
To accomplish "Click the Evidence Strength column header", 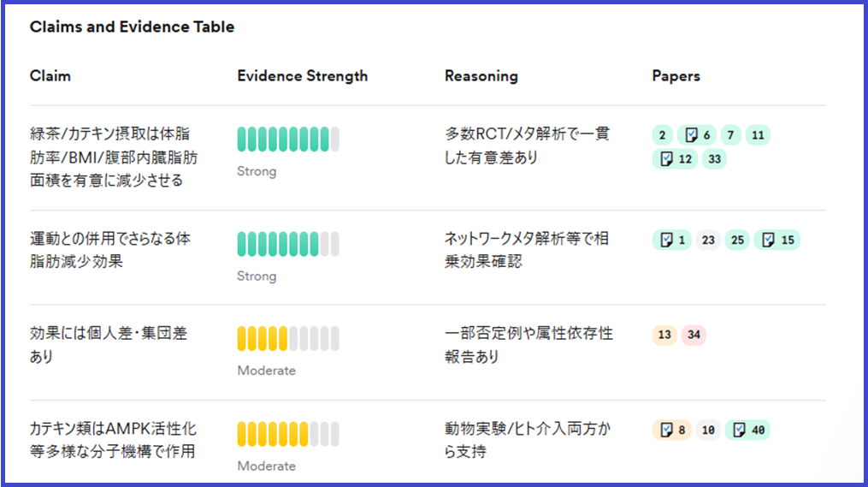I will coord(302,76).
